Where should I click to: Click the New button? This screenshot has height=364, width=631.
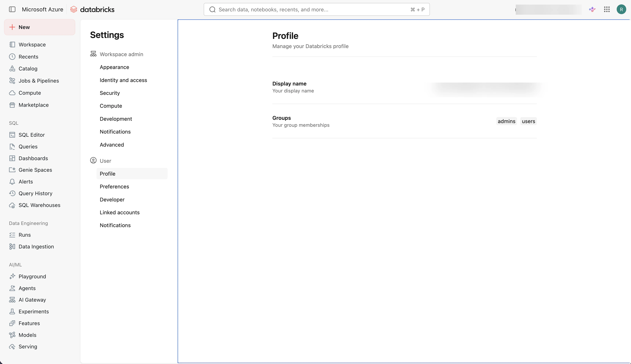(x=39, y=27)
